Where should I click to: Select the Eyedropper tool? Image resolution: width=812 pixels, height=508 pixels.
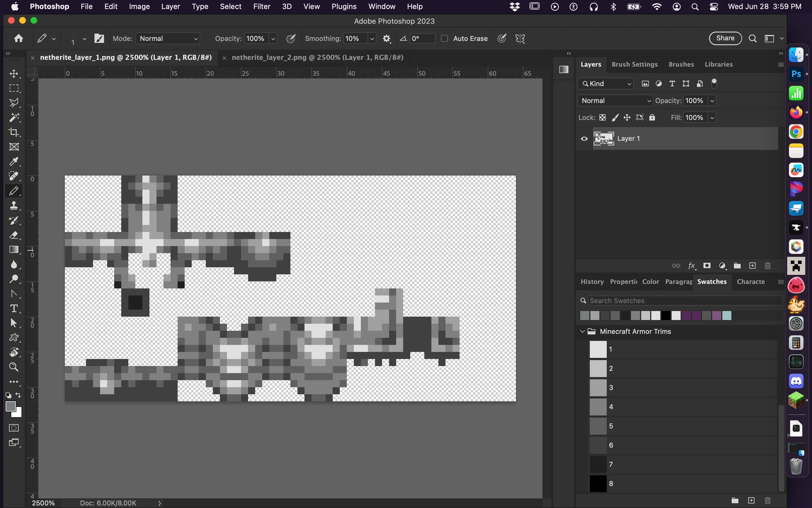pyautogui.click(x=14, y=162)
